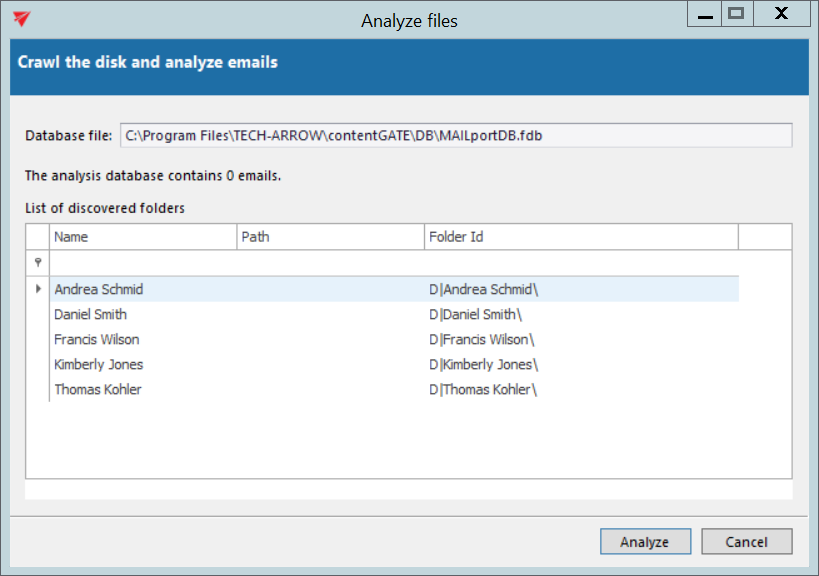Viewport: 819px width, 576px height.
Task: Click Folder Id value D|Daniel Smith\
Action: coord(476,314)
